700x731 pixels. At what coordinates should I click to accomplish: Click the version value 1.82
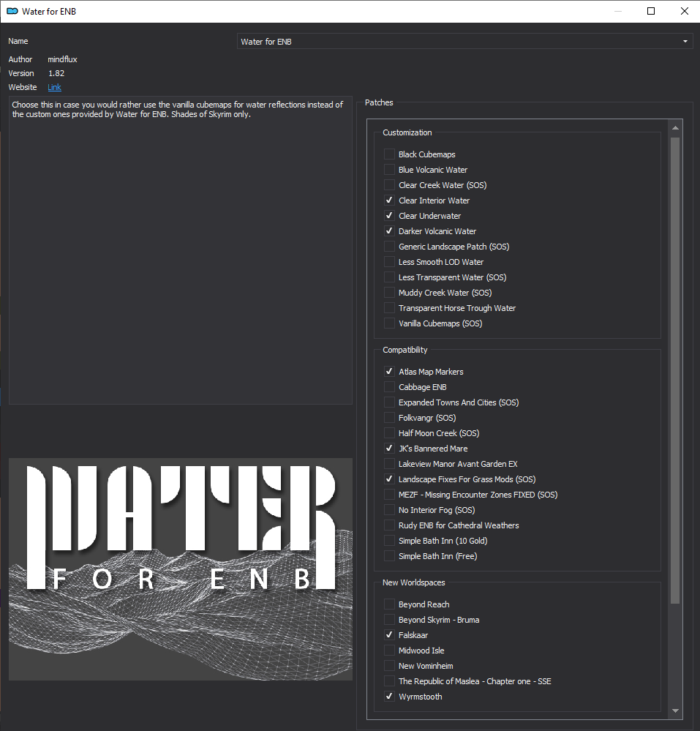56,73
